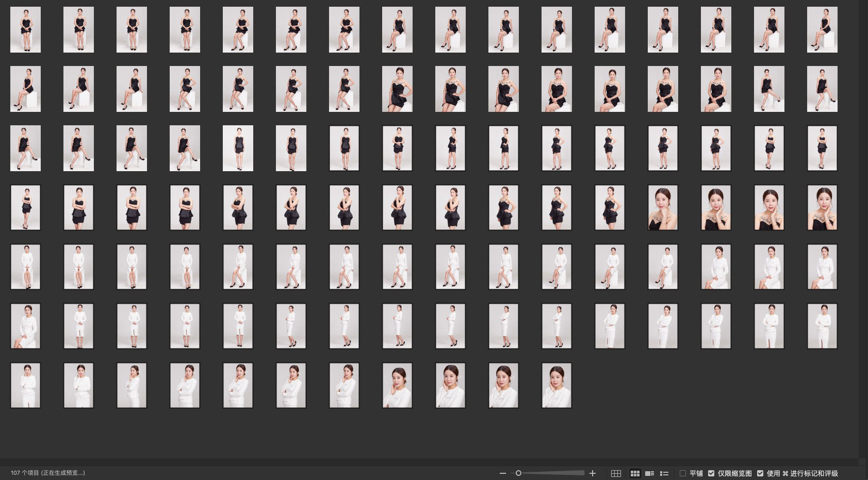This screenshot has height=480, width=868.
Task: Uncheck the 仅限缩览图 checkbox
Action: (711, 473)
